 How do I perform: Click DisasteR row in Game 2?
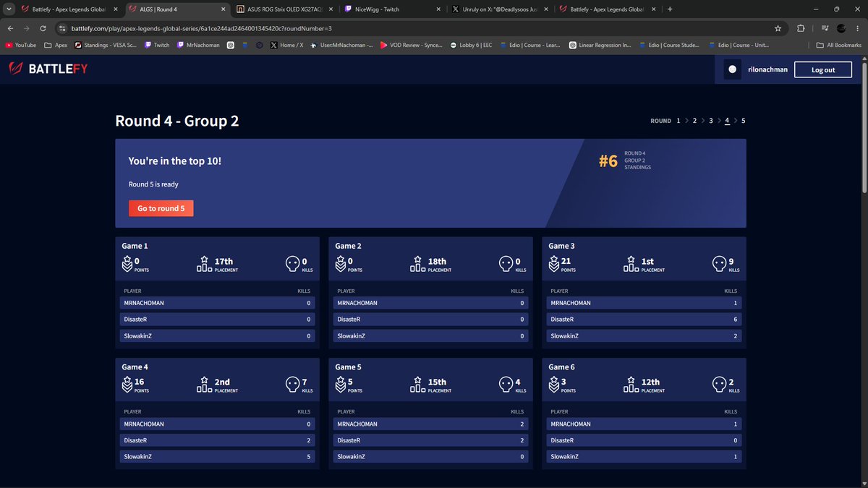430,319
